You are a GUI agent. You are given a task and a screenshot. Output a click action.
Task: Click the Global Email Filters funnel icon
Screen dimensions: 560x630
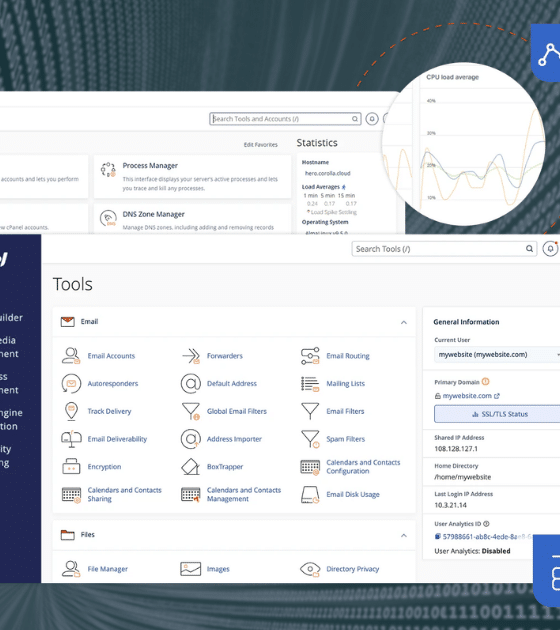(x=191, y=411)
